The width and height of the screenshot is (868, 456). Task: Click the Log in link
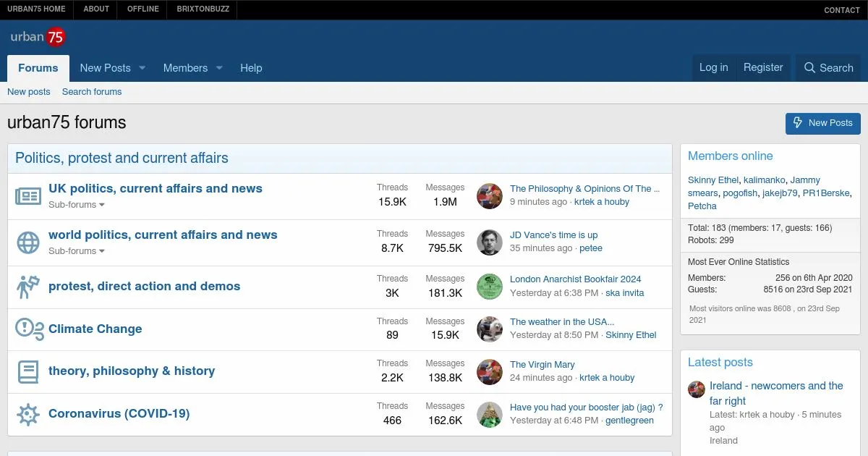pos(713,67)
